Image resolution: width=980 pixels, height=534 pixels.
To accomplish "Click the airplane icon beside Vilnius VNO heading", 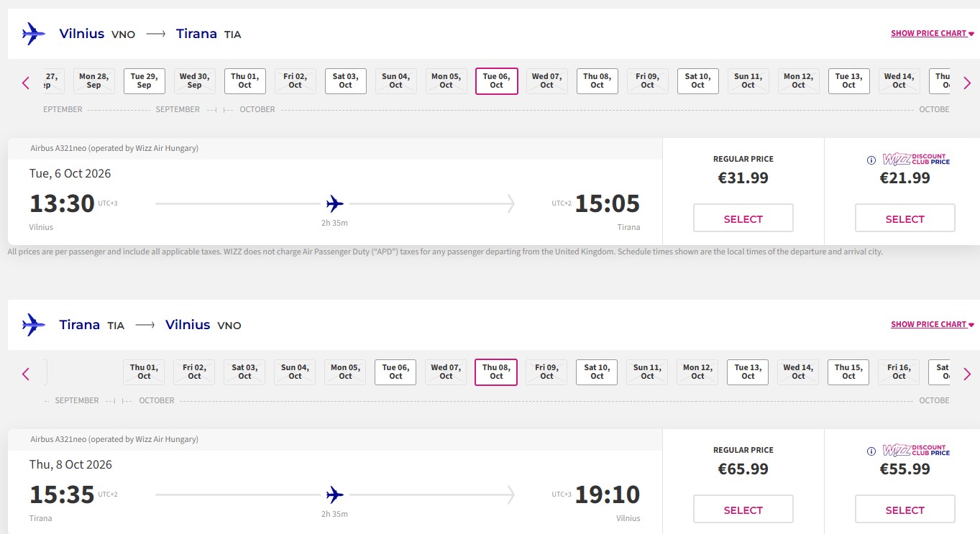I will (x=33, y=34).
